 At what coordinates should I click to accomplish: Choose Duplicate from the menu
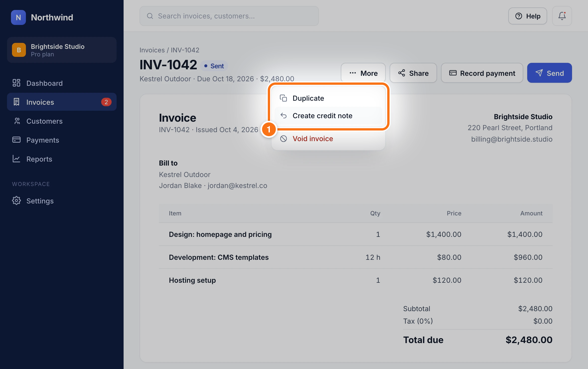(328, 98)
